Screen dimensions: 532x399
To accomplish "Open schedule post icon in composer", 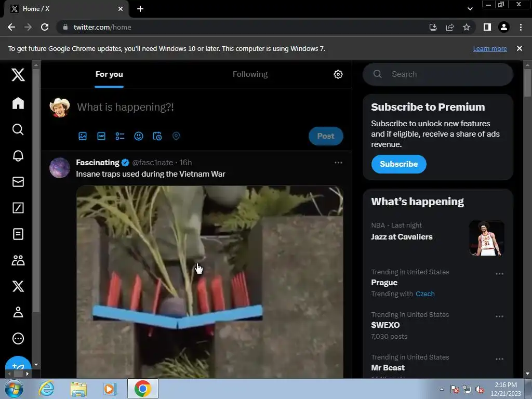I will 157,136.
